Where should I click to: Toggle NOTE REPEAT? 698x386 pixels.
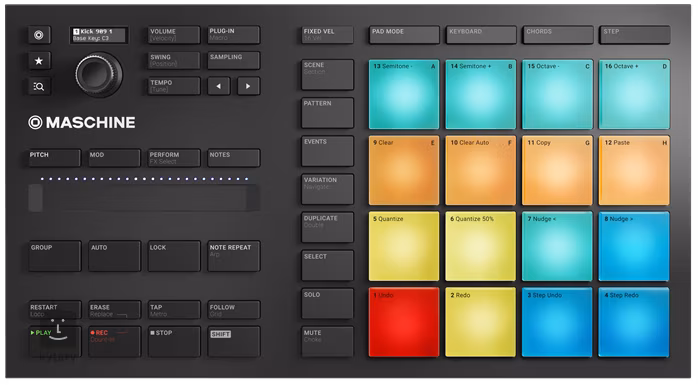click(x=234, y=256)
